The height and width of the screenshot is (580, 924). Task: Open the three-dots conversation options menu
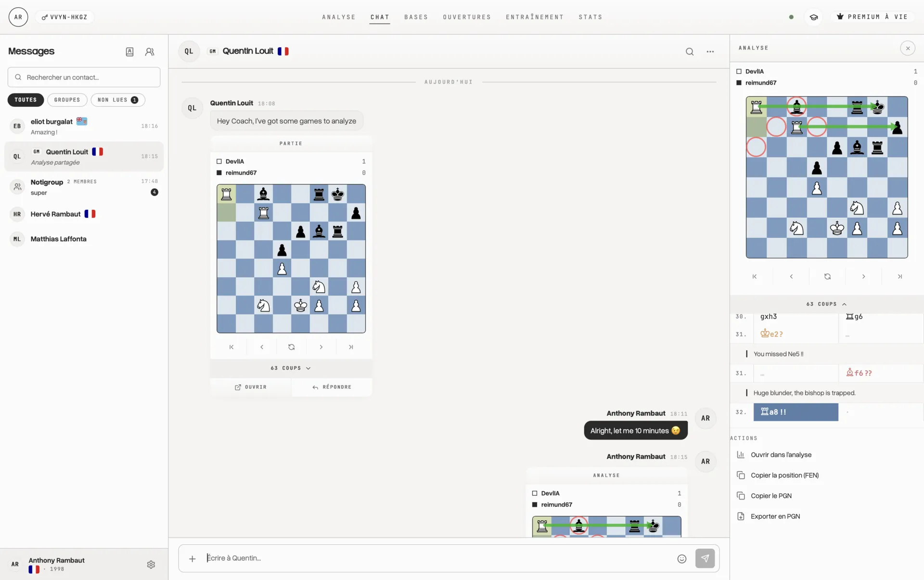click(710, 52)
